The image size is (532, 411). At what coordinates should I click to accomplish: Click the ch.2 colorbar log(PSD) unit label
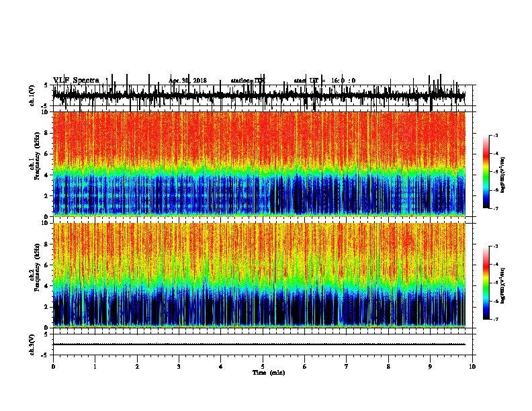[503, 285]
